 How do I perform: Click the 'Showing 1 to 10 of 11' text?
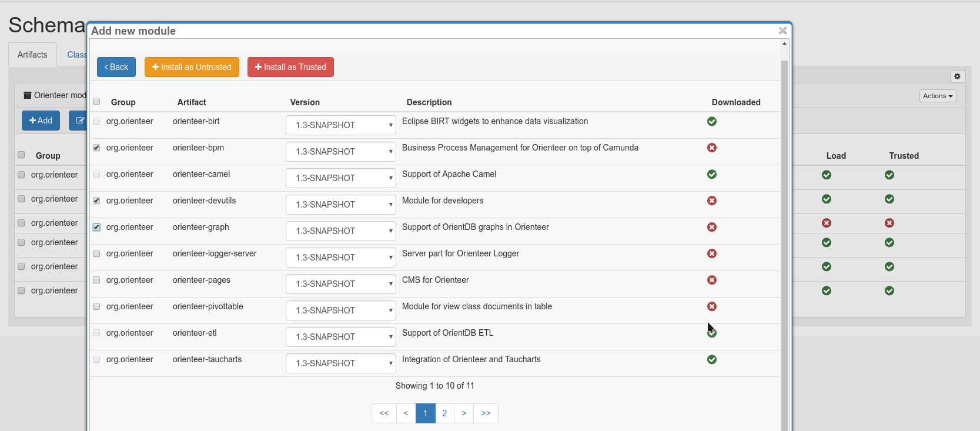point(435,386)
